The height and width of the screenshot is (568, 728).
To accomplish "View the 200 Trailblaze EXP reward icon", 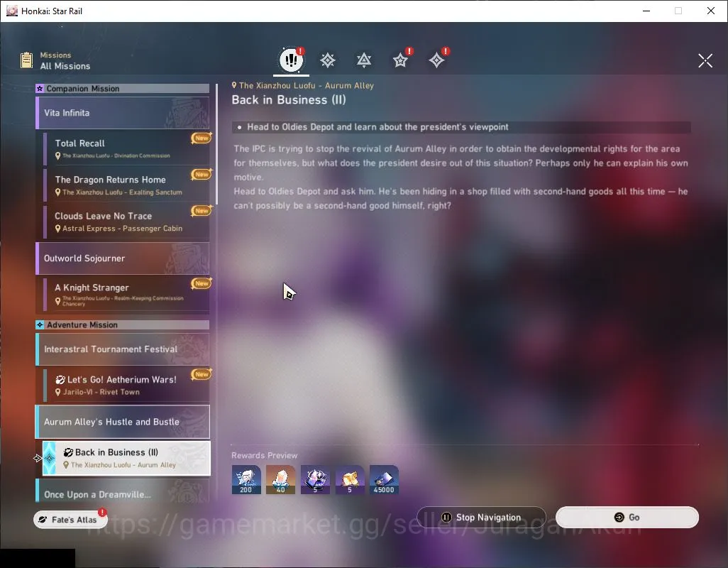I will [246, 480].
